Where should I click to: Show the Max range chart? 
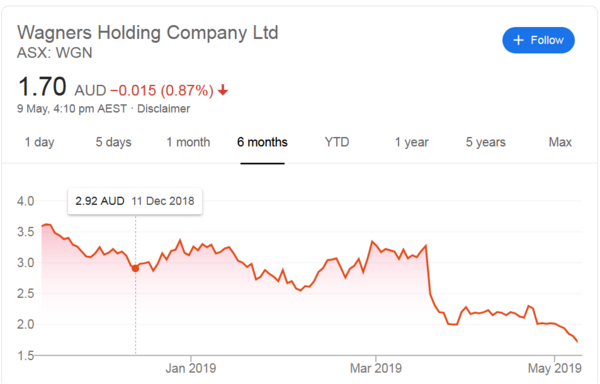point(560,142)
